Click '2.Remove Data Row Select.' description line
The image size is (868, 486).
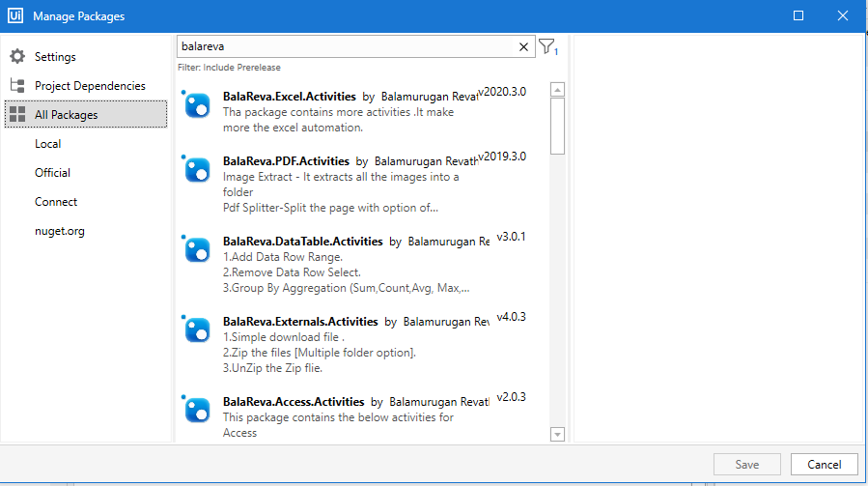click(x=292, y=272)
